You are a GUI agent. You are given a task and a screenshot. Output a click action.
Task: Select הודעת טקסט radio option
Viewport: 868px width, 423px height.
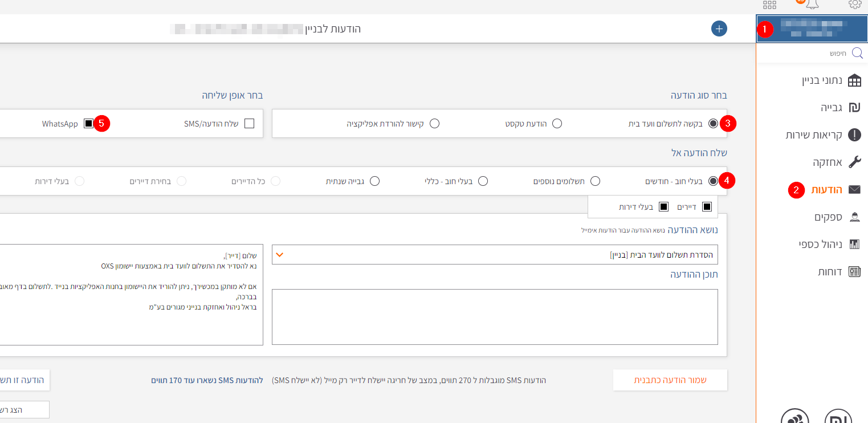557,124
